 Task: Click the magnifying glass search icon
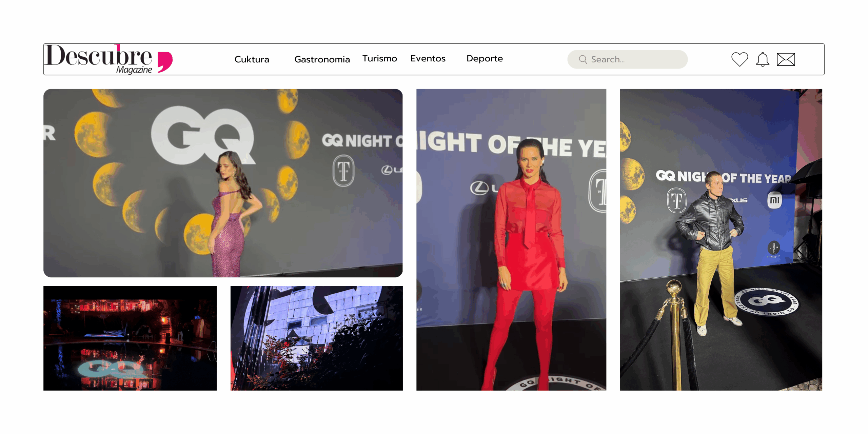point(583,59)
